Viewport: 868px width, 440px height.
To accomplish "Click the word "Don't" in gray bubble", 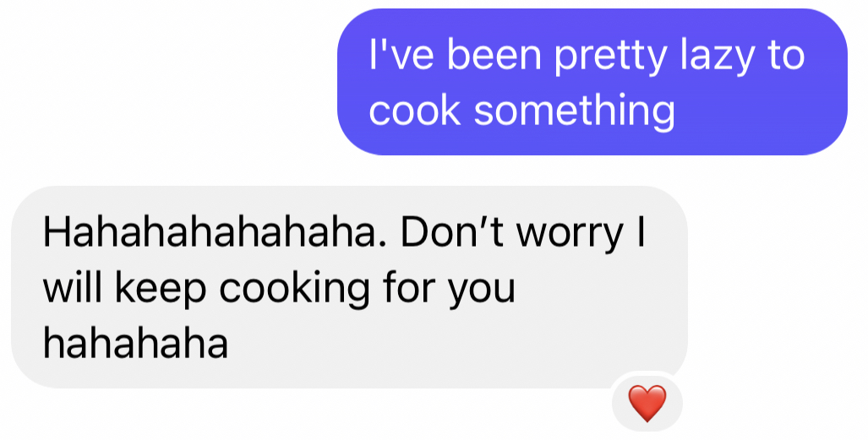I will pyautogui.click(x=451, y=233).
